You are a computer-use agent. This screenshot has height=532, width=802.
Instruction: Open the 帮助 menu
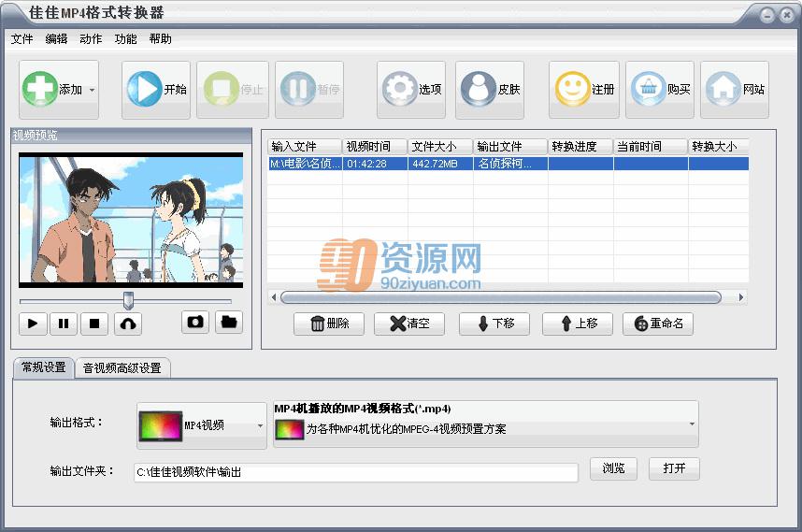coord(161,39)
